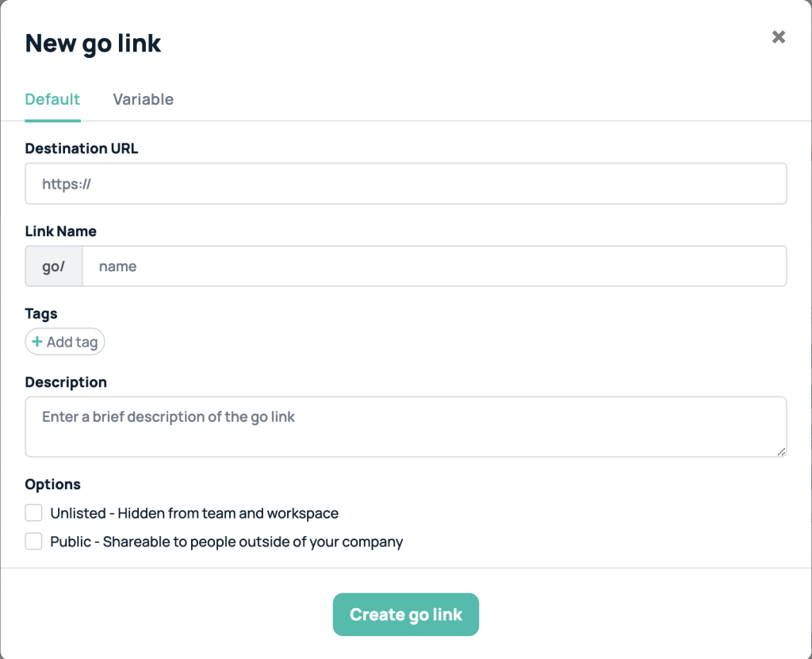Click the resize handle on the description box
Screen dimensions: 812x659
[781, 452]
